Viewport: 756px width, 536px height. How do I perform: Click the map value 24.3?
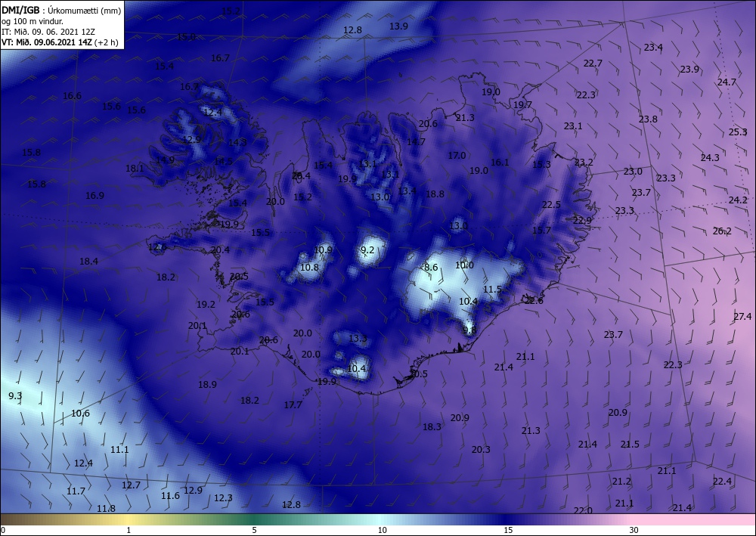[710, 157]
